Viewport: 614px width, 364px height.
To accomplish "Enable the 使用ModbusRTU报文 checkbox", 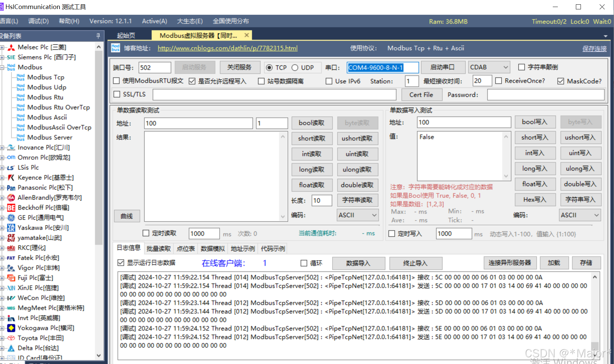I will tap(116, 81).
